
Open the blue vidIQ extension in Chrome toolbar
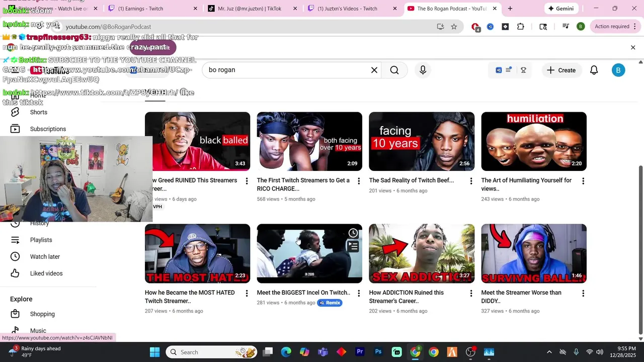point(490,27)
